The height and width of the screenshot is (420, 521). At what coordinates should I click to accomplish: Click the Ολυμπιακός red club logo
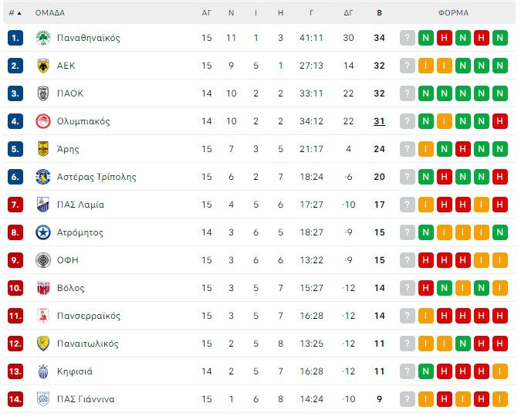(x=43, y=121)
